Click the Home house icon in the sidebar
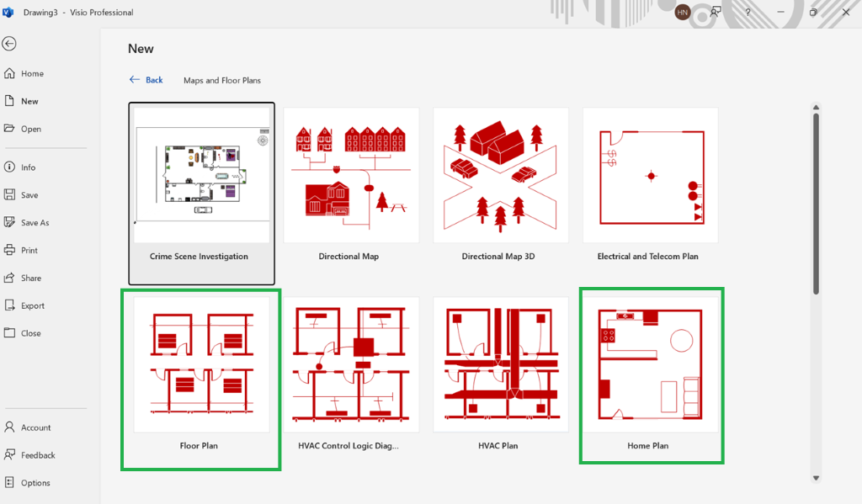Image resolution: width=862 pixels, height=504 pixels. point(9,73)
